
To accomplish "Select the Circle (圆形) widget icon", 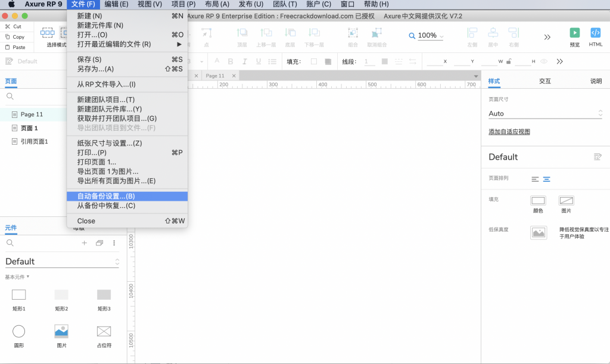I will tap(19, 331).
